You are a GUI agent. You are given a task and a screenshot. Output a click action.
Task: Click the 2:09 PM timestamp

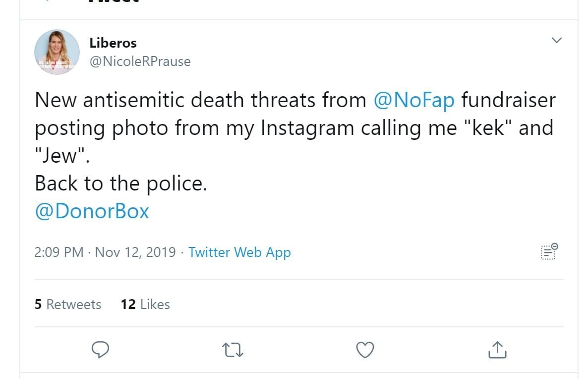pyautogui.click(x=59, y=252)
